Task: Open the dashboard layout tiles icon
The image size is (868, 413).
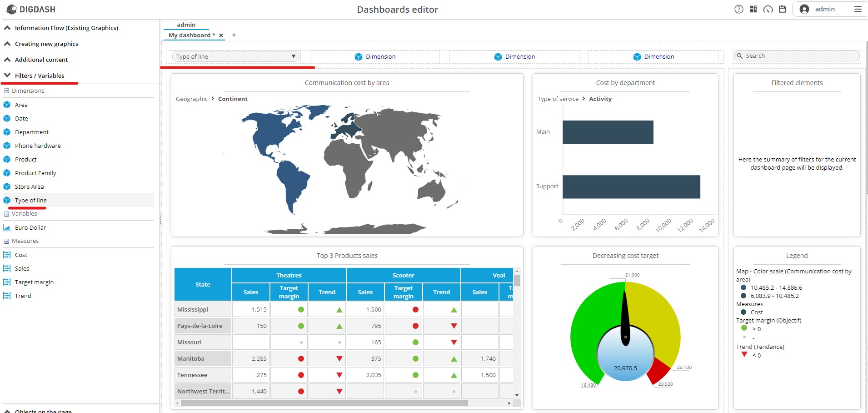Action: 753,9
